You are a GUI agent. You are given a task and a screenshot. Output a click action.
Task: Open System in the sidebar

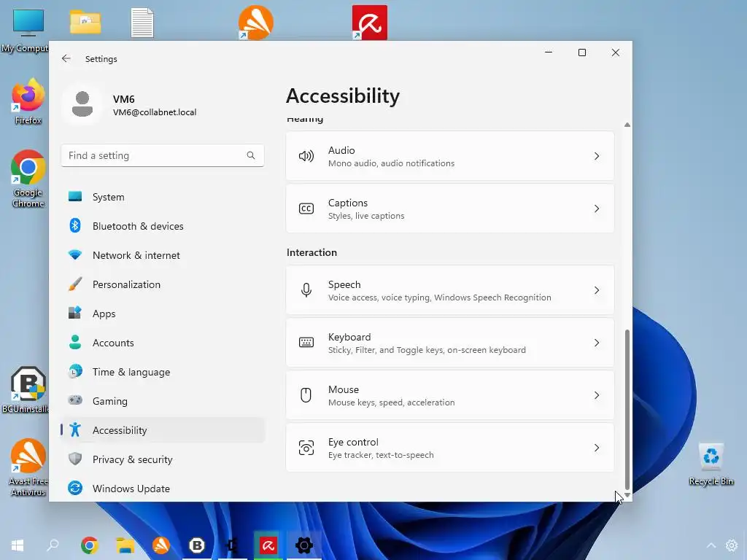point(163,197)
